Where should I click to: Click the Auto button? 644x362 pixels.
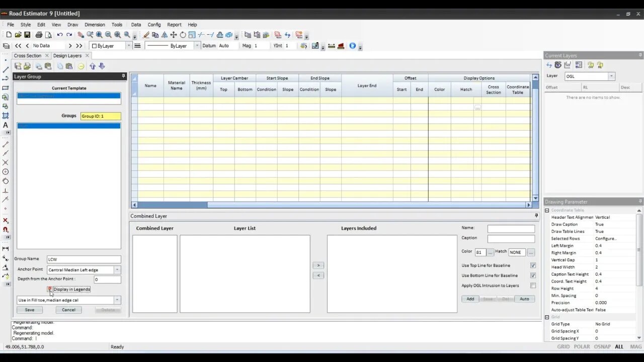[524, 299]
